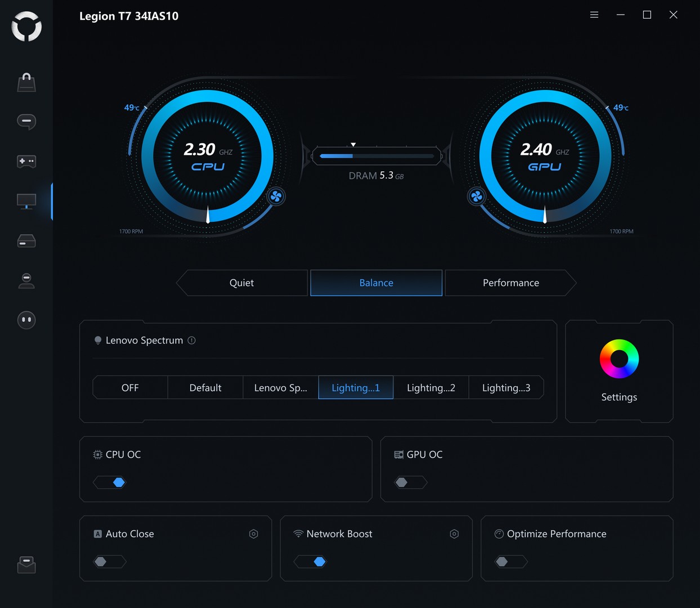Image resolution: width=700 pixels, height=608 pixels.
Task: Click the Network Boost wifi icon
Action: point(298,534)
